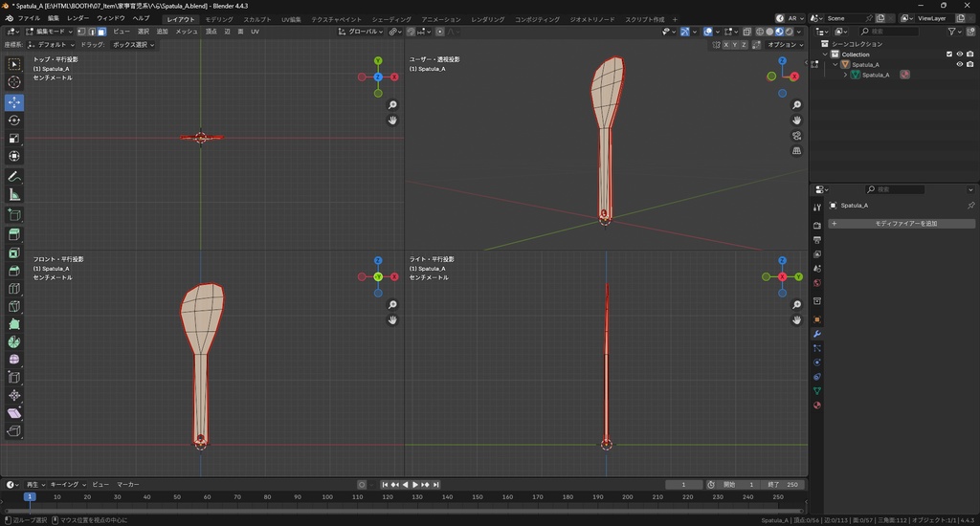Screen dimensions: 980x526
Task: Enable face select mode
Action: coord(101,32)
